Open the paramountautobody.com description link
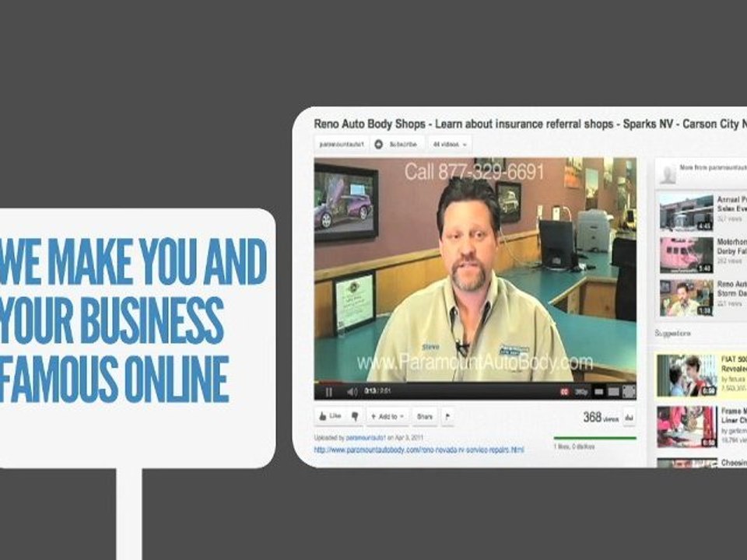The image size is (747, 560). (419, 450)
